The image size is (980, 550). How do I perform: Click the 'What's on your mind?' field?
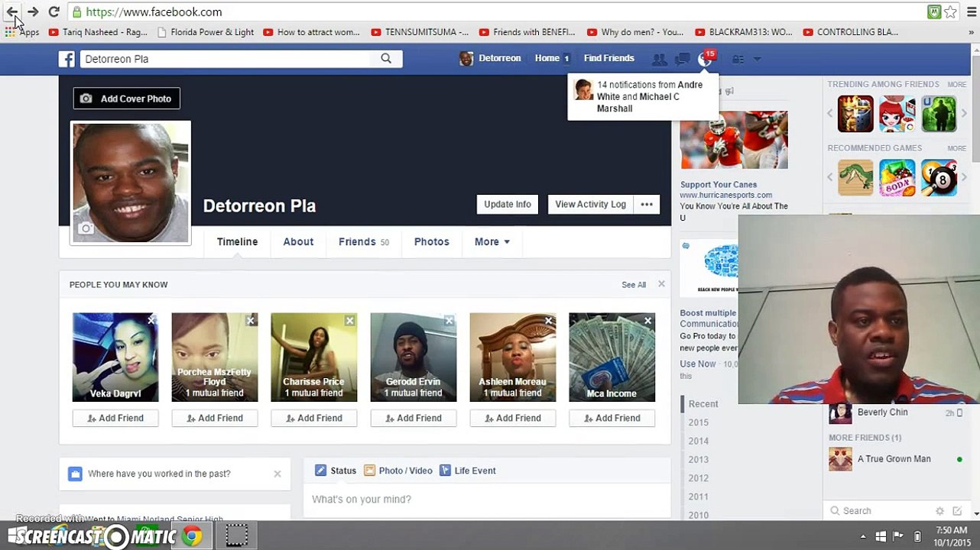487,500
